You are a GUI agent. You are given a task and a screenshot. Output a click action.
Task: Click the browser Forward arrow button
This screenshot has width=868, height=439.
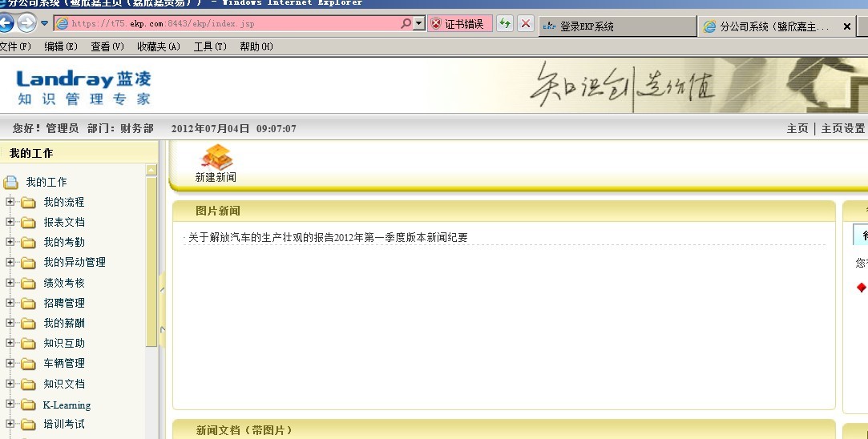[26, 23]
